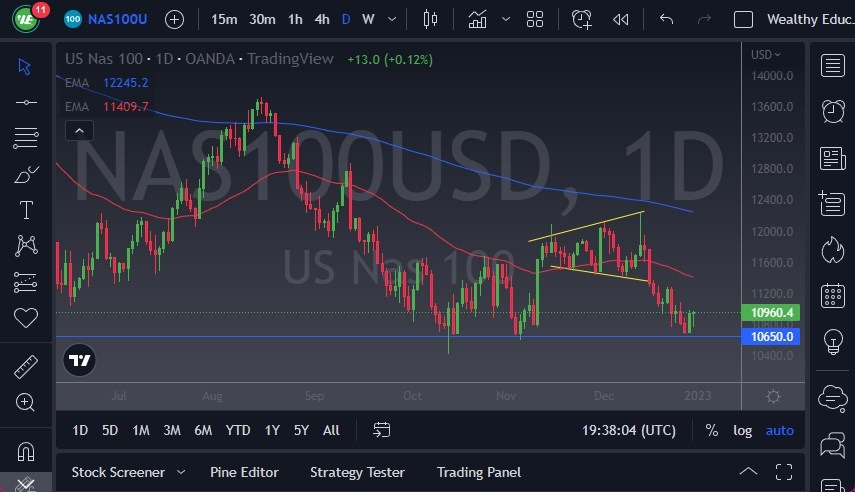Expand the Stock Screener dropdown arrow

(181, 472)
